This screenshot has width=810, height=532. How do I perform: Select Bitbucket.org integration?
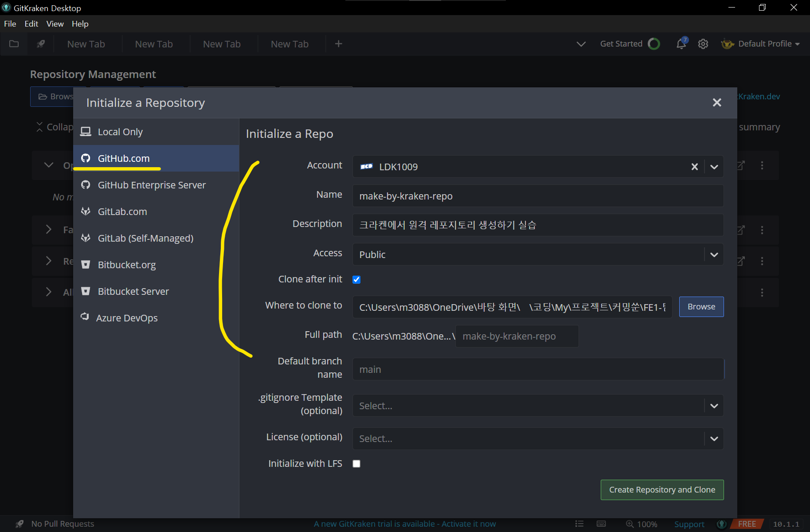click(156, 265)
